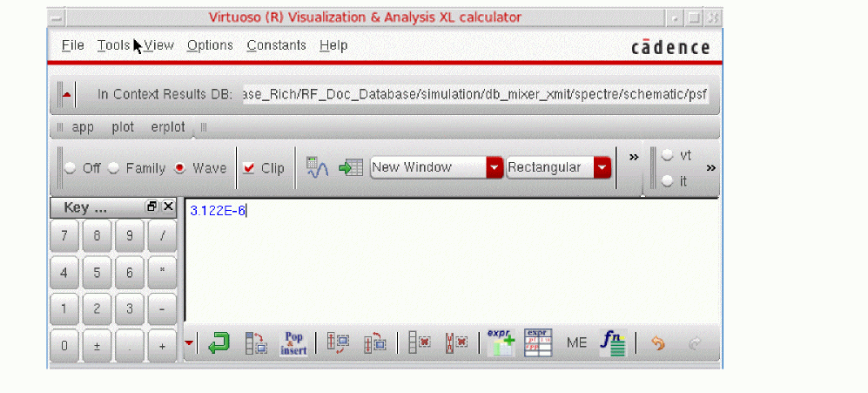Image resolution: width=868 pixels, height=393 pixels.
Task: Click the keypad plus key
Action: tap(162, 347)
